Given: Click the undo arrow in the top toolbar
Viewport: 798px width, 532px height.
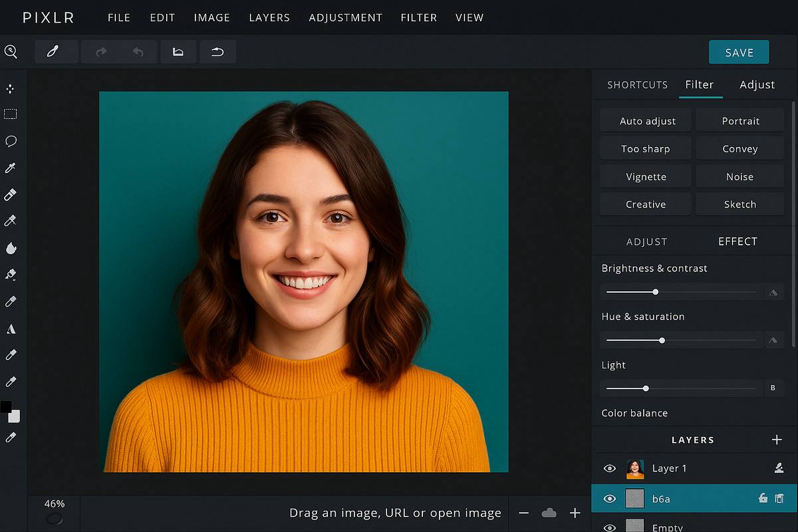Looking at the screenshot, I should pyautogui.click(x=138, y=51).
